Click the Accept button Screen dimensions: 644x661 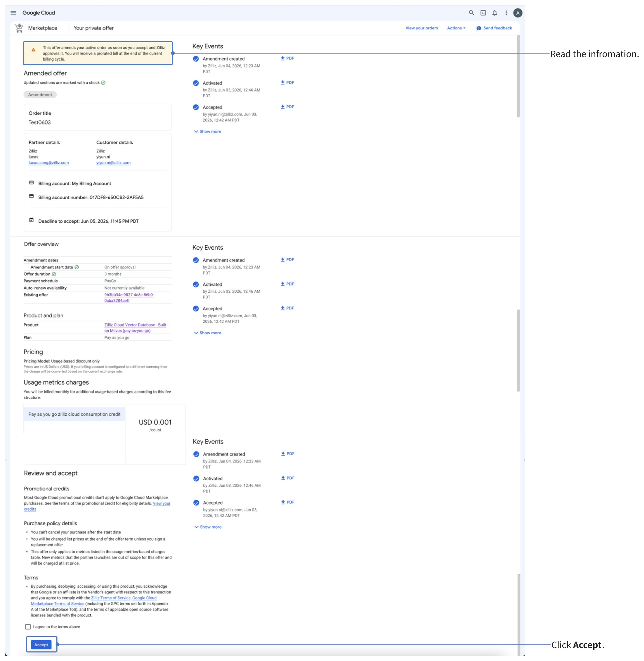pyautogui.click(x=41, y=645)
